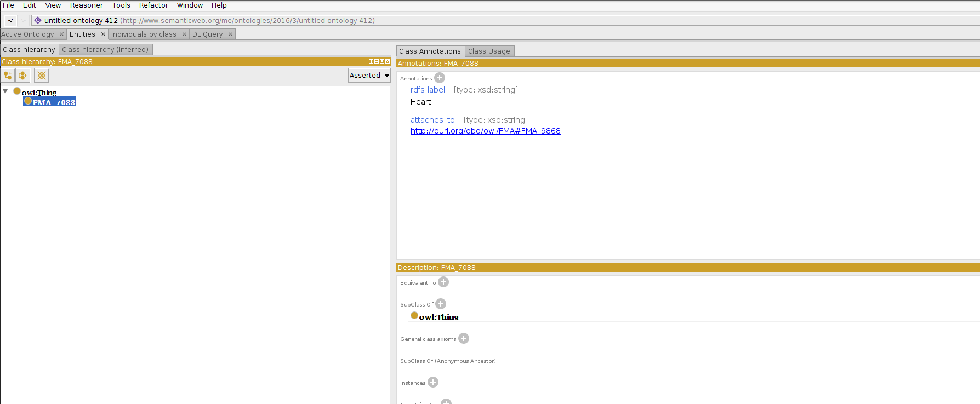Add a subclass in the class hierarchy toolbar
The height and width of the screenshot is (404, 980).
click(x=8, y=76)
